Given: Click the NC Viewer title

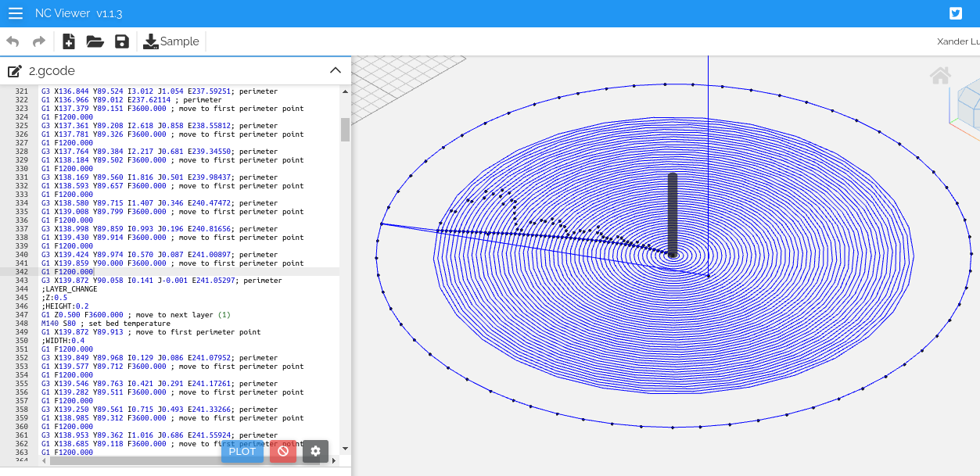Looking at the screenshot, I should coord(78,13).
